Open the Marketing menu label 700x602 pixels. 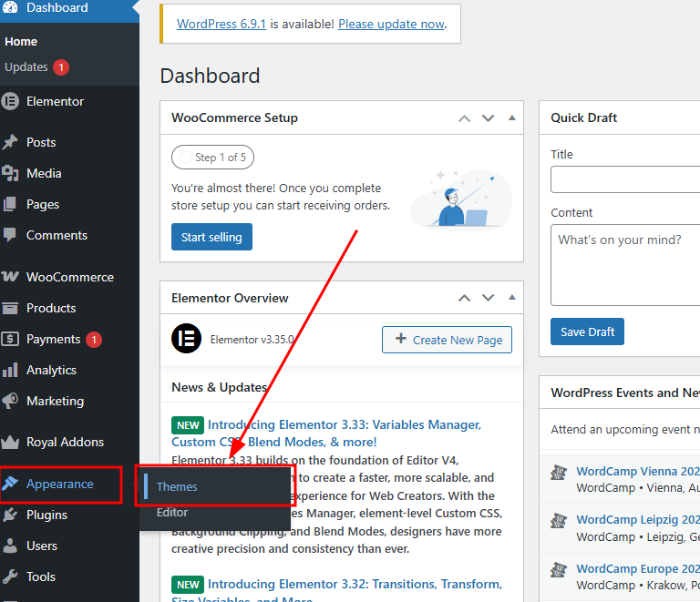click(55, 401)
